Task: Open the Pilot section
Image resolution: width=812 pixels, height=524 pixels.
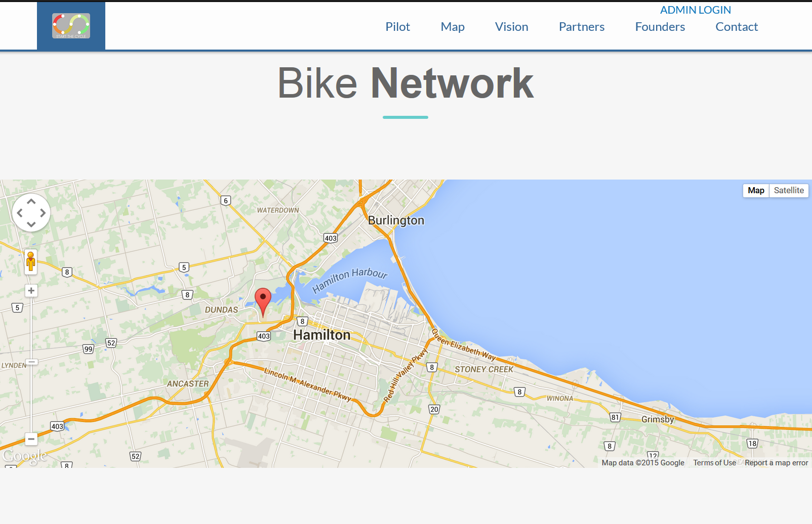Action: [x=397, y=27]
